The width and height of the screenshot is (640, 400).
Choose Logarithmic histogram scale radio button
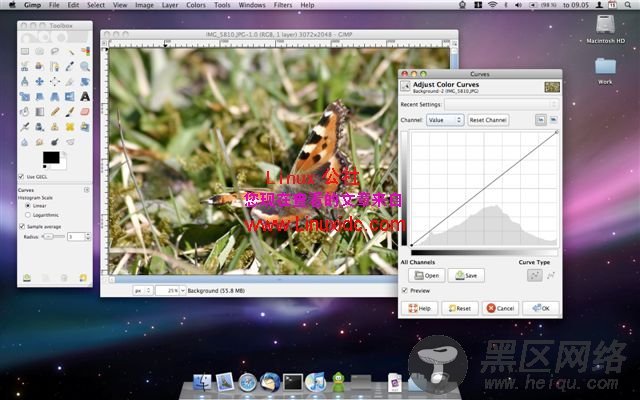click(x=28, y=215)
